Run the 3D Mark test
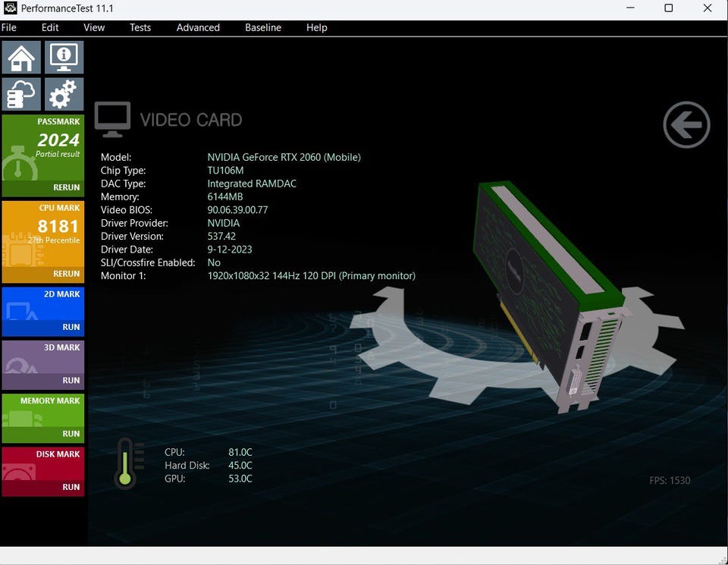 [x=71, y=380]
